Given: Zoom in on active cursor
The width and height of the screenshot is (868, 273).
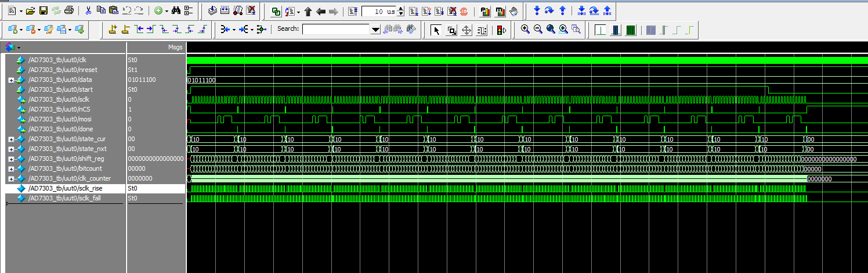Looking at the screenshot, I should tap(563, 29).
